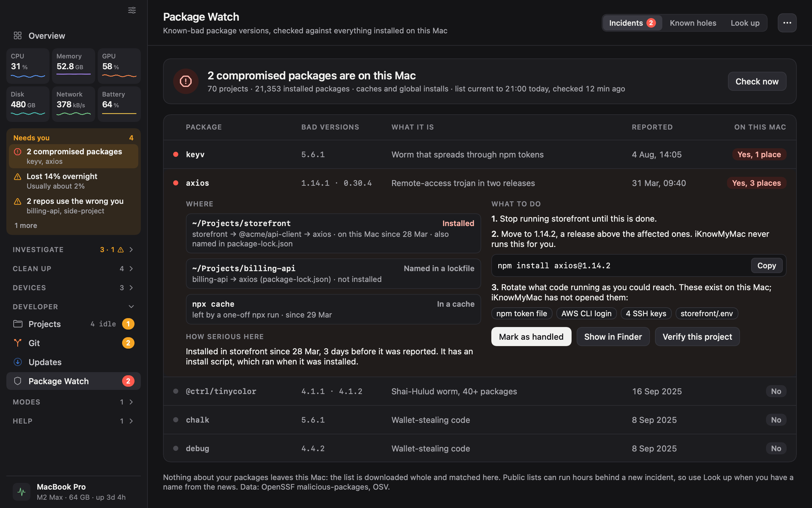Screen dimensions: 812x508
Task: Open the sidebar filter settings icon
Action: tap(132, 10)
